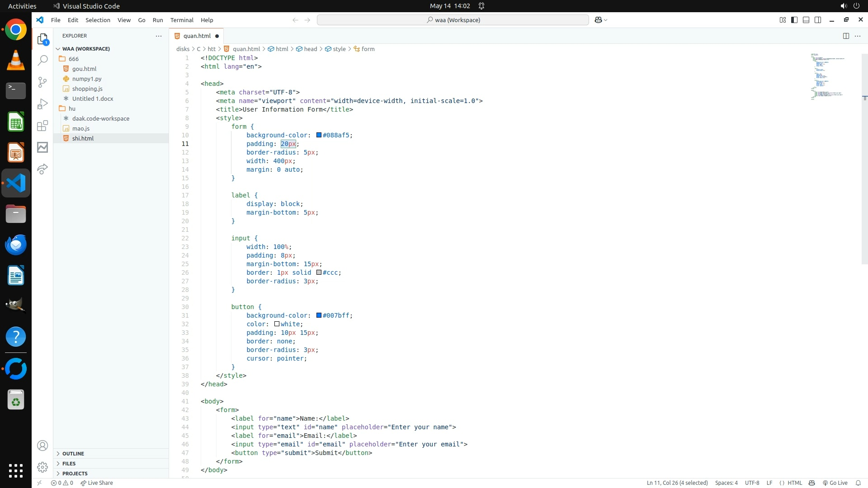Open the Search view in activity bar

[42, 60]
